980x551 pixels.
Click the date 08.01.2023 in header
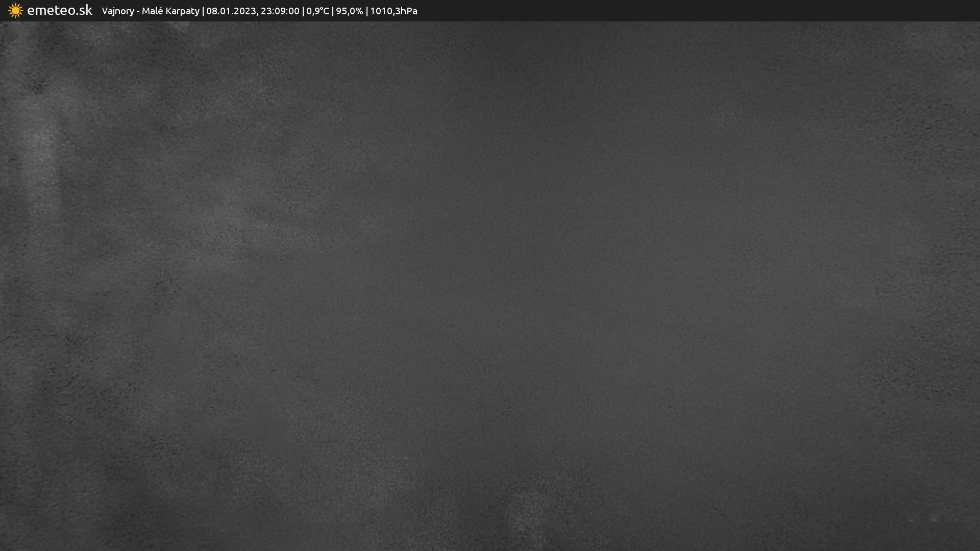(231, 11)
